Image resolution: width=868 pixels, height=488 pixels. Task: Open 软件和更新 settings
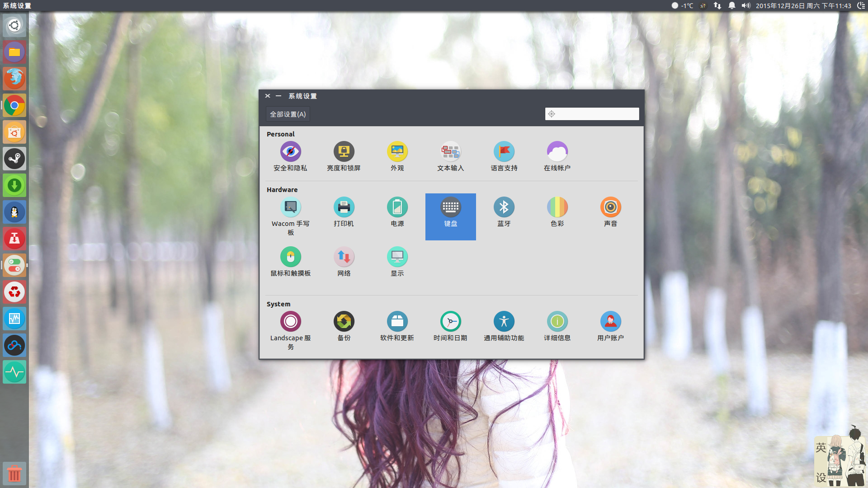point(397,326)
